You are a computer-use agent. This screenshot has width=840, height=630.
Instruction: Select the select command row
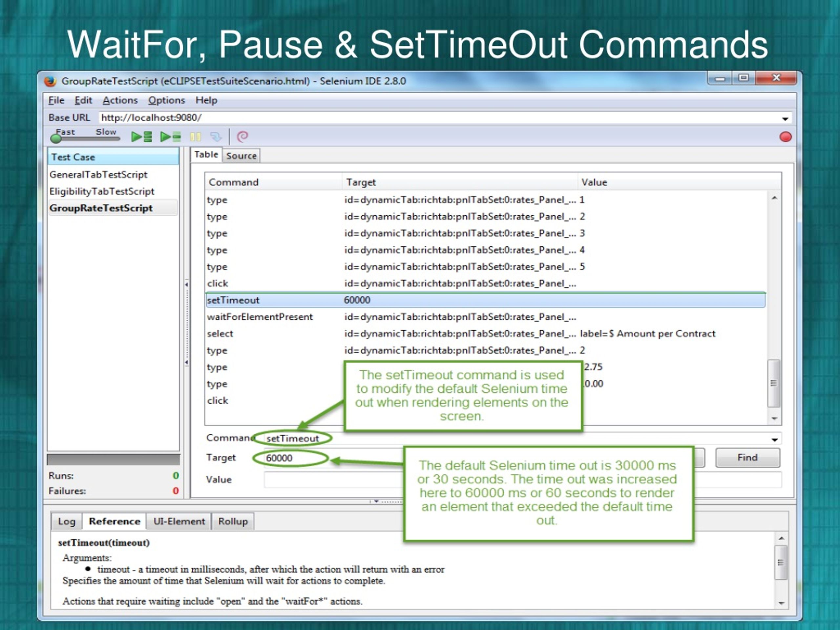click(x=485, y=333)
